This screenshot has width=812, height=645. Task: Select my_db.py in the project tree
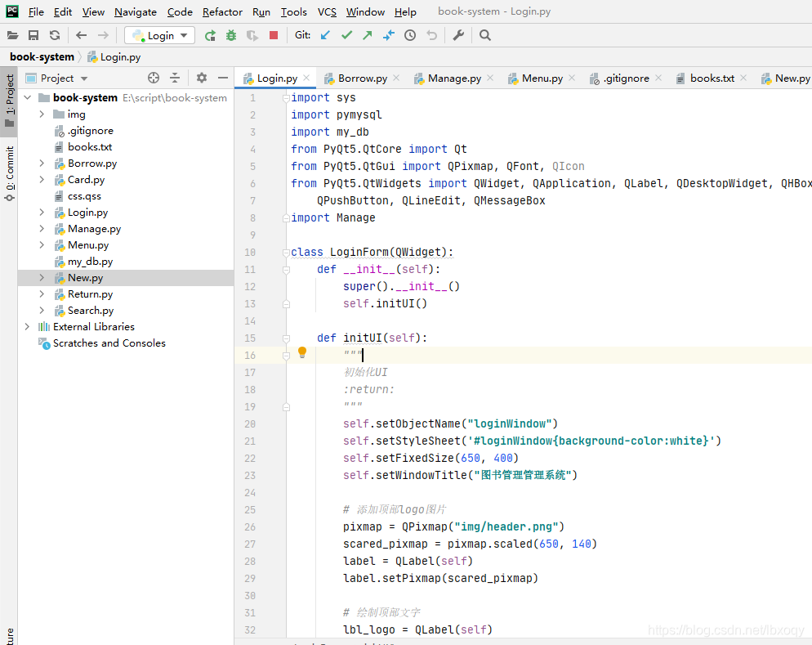[90, 261]
